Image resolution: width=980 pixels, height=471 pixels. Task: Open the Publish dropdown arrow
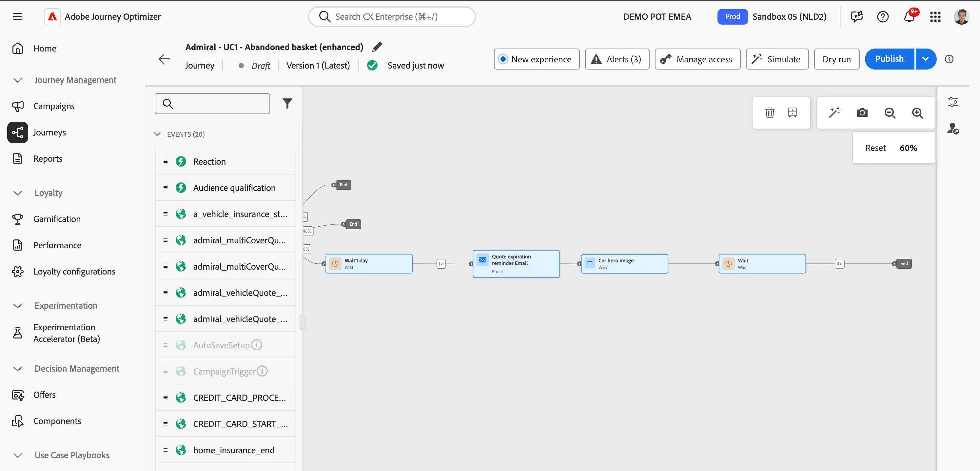pyautogui.click(x=926, y=59)
